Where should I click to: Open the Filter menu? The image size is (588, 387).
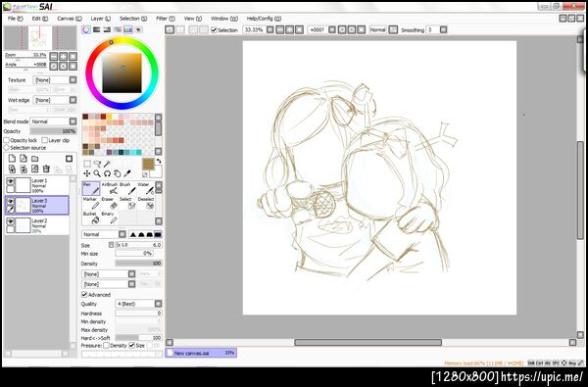166,19
